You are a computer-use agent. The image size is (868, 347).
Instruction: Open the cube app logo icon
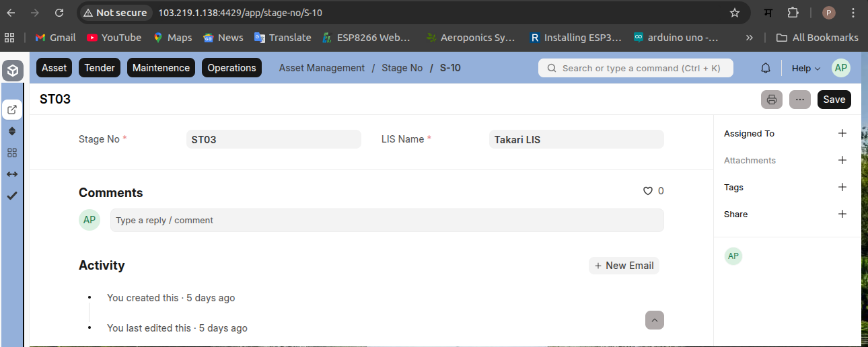click(13, 70)
